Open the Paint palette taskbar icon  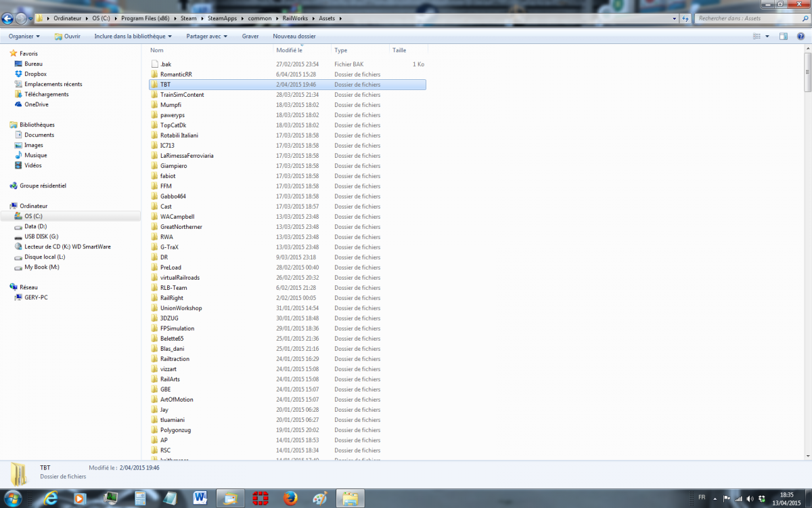click(x=320, y=498)
